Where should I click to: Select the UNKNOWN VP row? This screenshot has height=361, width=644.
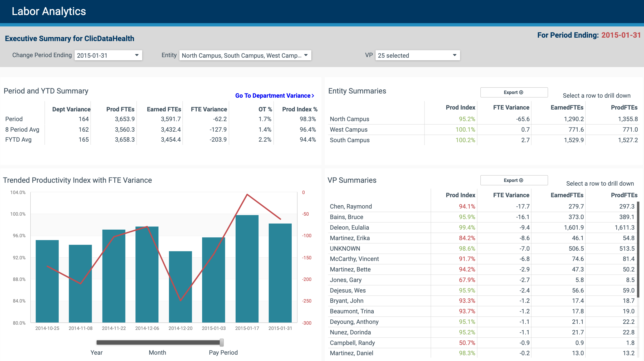[482, 249]
